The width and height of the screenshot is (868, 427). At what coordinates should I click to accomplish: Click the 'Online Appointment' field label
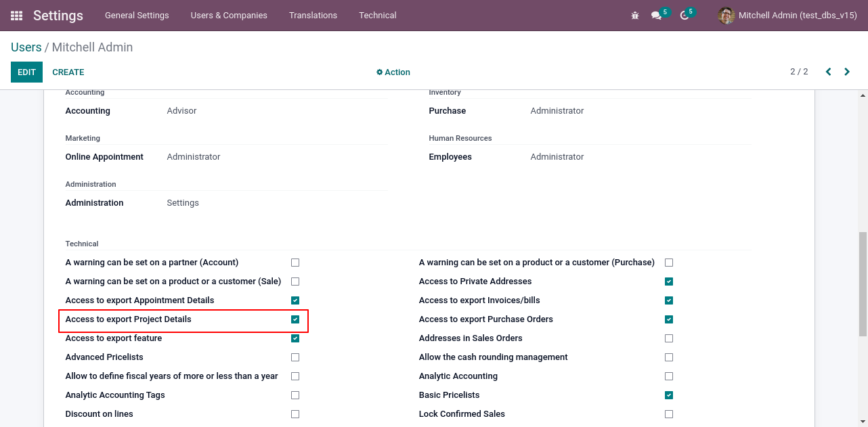(x=104, y=157)
